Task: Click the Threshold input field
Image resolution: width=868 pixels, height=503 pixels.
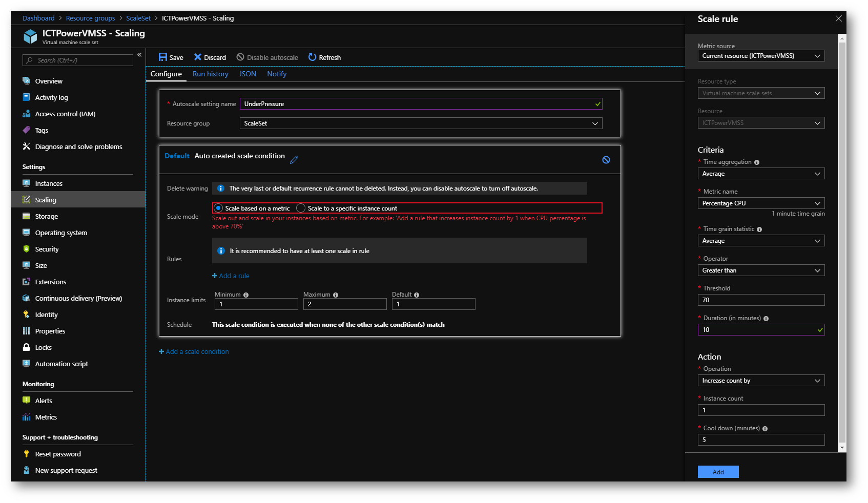Action: click(x=761, y=300)
